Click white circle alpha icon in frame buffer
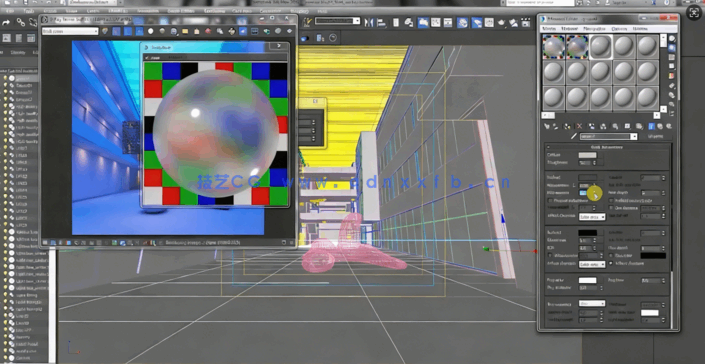Screen dimensions: 705x364 coord(150,31)
